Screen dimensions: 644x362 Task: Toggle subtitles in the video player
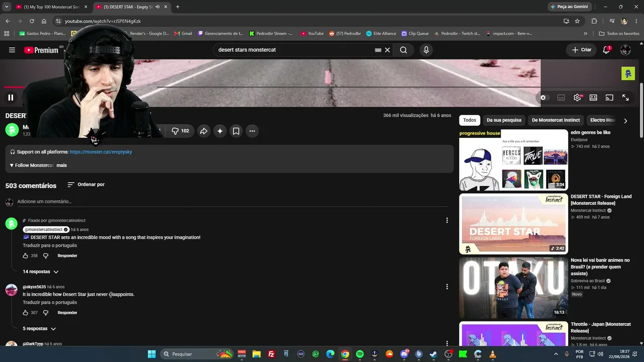tap(561, 98)
